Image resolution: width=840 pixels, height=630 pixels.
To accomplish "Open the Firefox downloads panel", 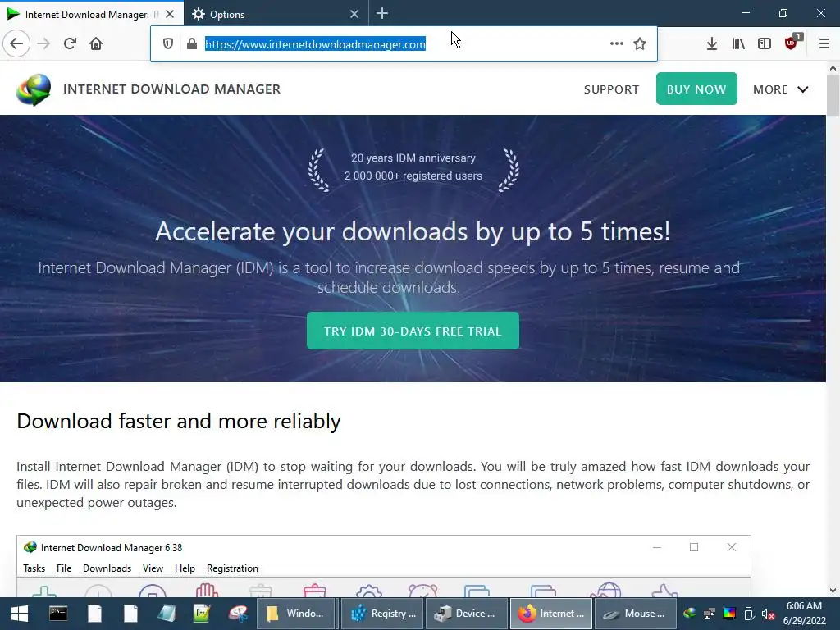I will tap(711, 43).
